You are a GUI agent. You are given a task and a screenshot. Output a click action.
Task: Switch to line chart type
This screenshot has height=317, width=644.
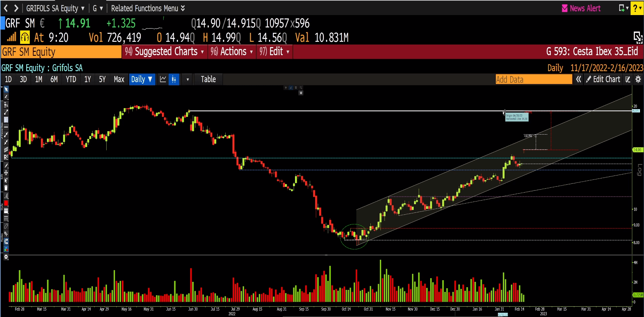pos(163,79)
